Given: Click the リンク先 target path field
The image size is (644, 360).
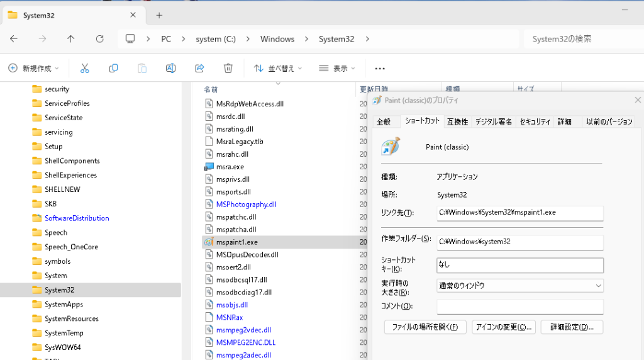Looking at the screenshot, I should (520, 213).
